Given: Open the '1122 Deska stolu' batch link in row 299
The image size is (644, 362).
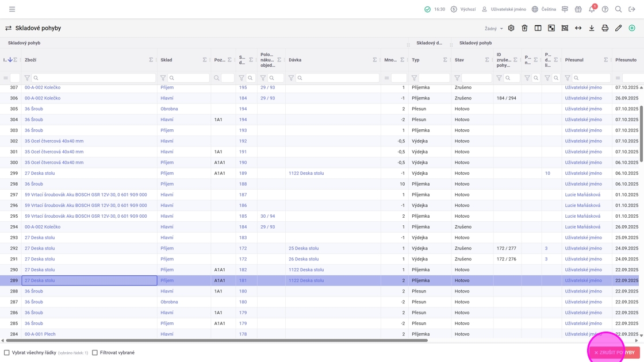Looking at the screenshot, I should (x=306, y=173).
